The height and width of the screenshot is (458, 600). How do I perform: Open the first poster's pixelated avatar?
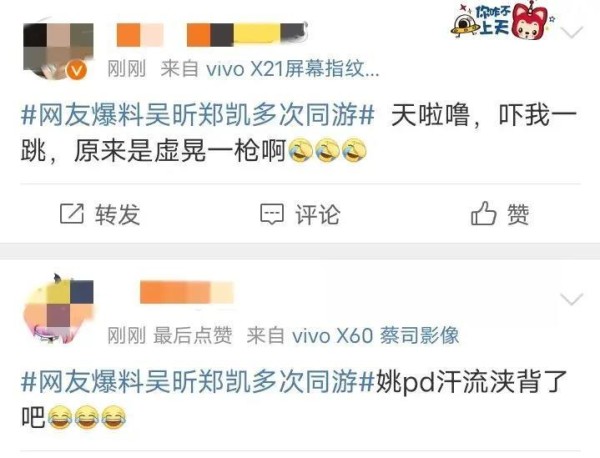coord(58,50)
